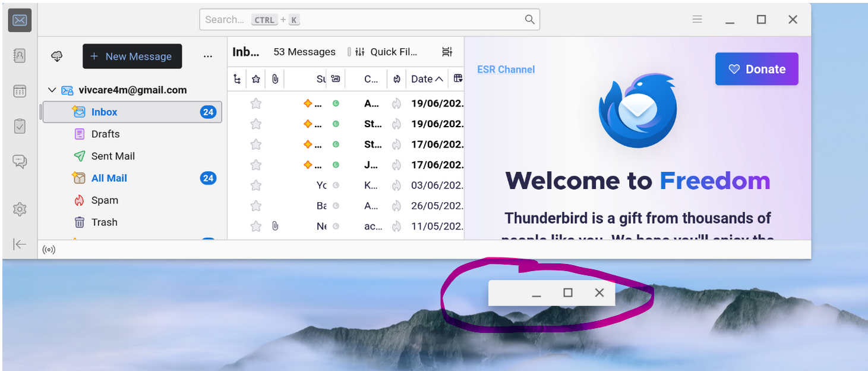868x371 pixels.
Task: Open the Tasks space
Action: click(20, 126)
